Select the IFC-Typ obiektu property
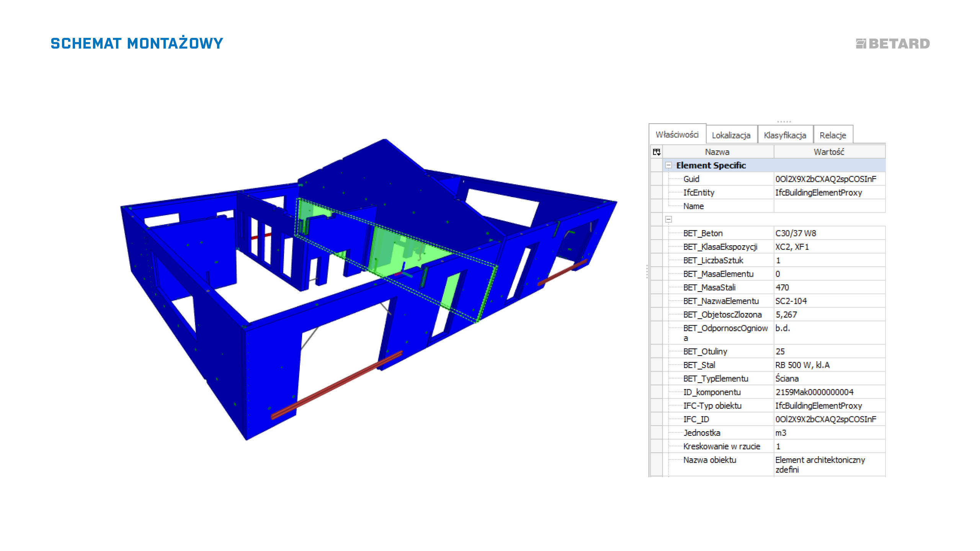This screenshot has width=980, height=551. (x=712, y=406)
